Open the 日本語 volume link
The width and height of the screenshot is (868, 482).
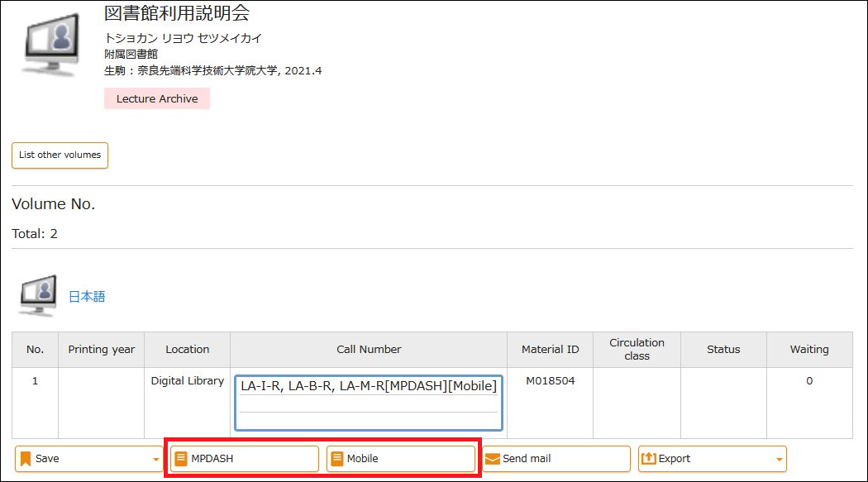pyautogui.click(x=87, y=297)
